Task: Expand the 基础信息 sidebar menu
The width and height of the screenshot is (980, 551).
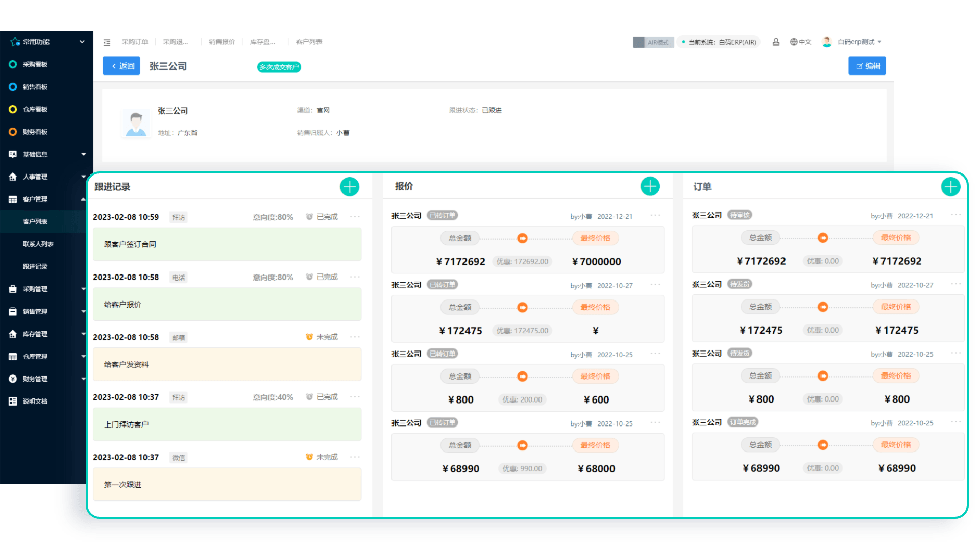Action: point(83,154)
